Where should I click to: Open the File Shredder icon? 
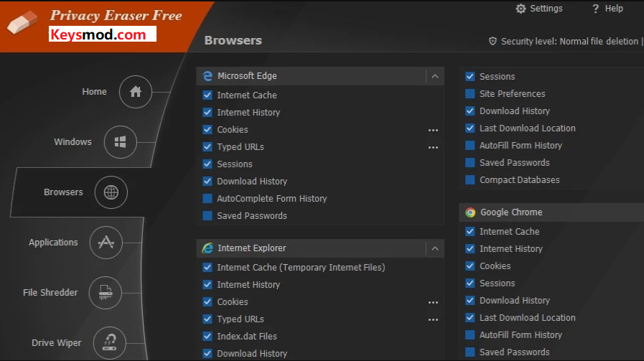(x=106, y=292)
